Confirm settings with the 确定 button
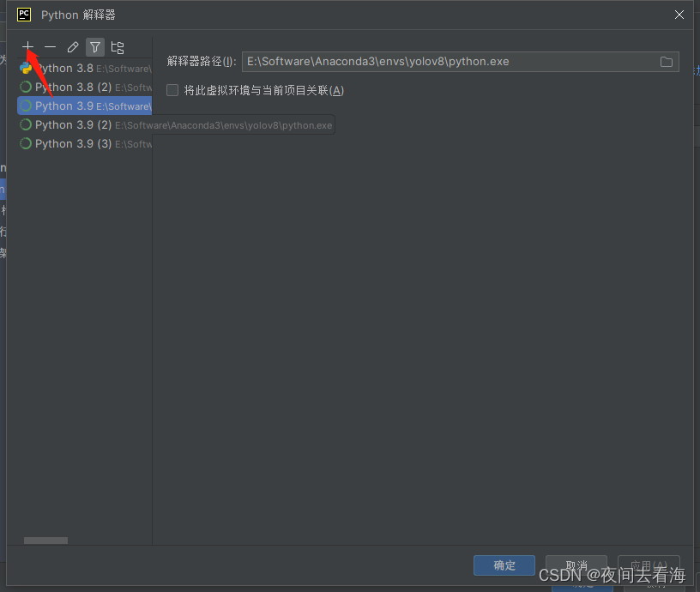 tap(504, 565)
